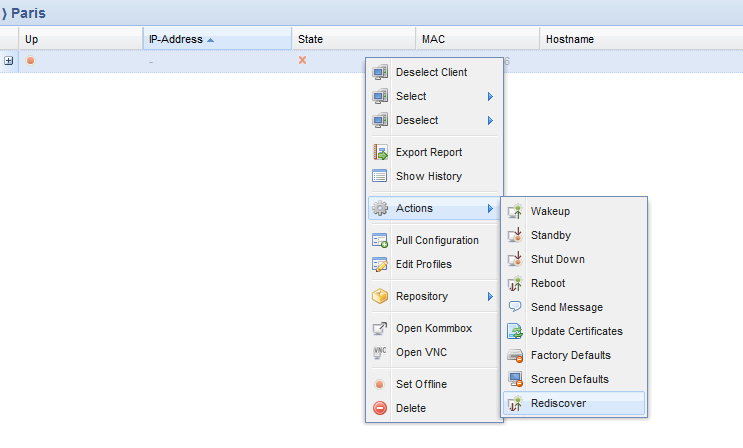Click the Standby icon in submenu

(516, 235)
